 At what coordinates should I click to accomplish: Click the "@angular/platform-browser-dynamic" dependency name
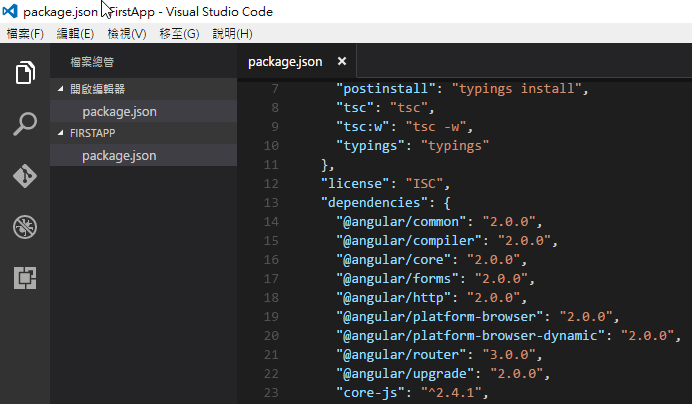coord(471,336)
